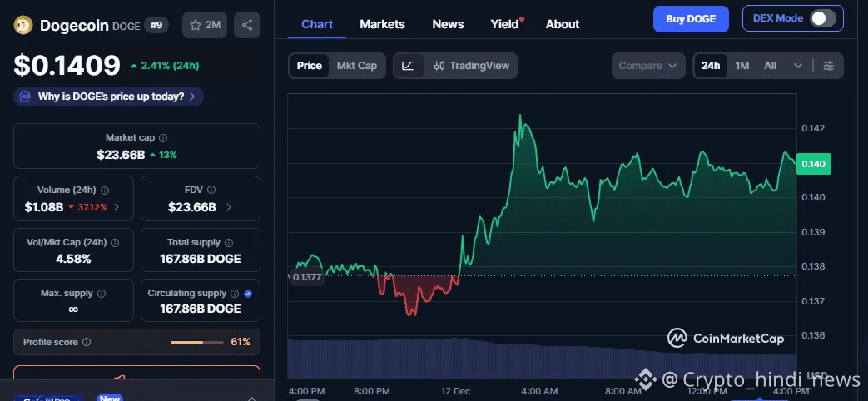Click the Profile score progress bar

(198, 342)
